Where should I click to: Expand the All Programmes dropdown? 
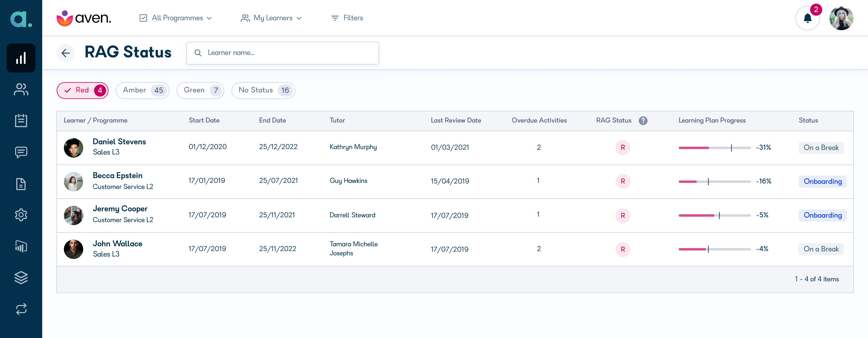[175, 18]
